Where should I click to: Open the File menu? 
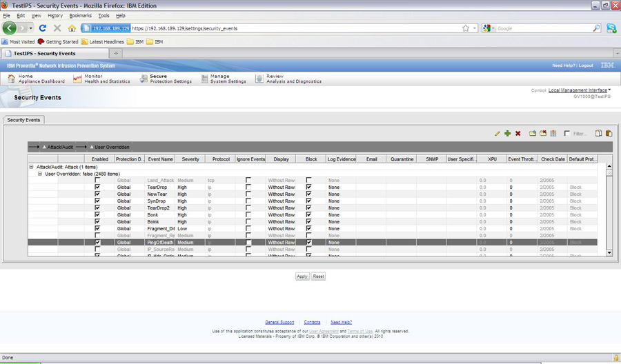click(x=7, y=15)
